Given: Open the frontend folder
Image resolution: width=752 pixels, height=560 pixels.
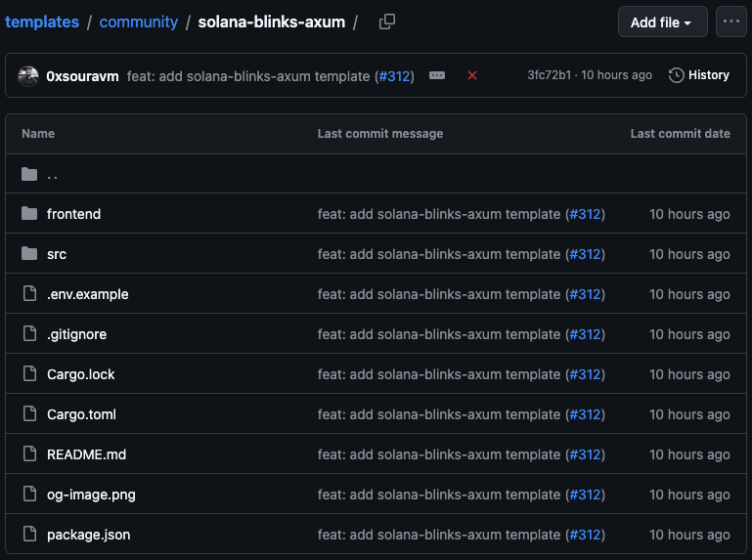Looking at the screenshot, I should (x=74, y=214).
